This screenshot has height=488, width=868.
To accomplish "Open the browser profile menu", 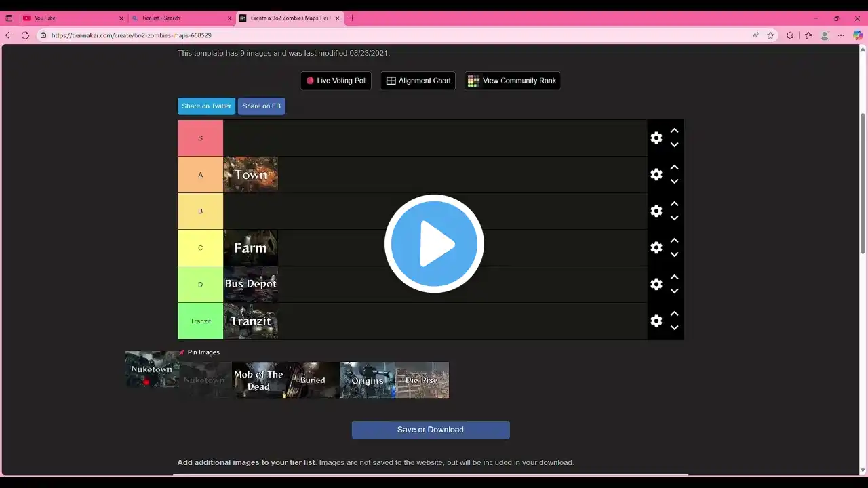I will click(x=825, y=35).
